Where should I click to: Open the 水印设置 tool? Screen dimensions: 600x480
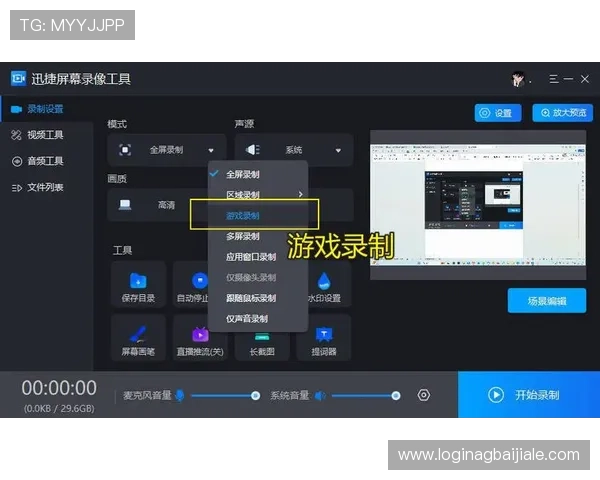click(x=324, y=284)
